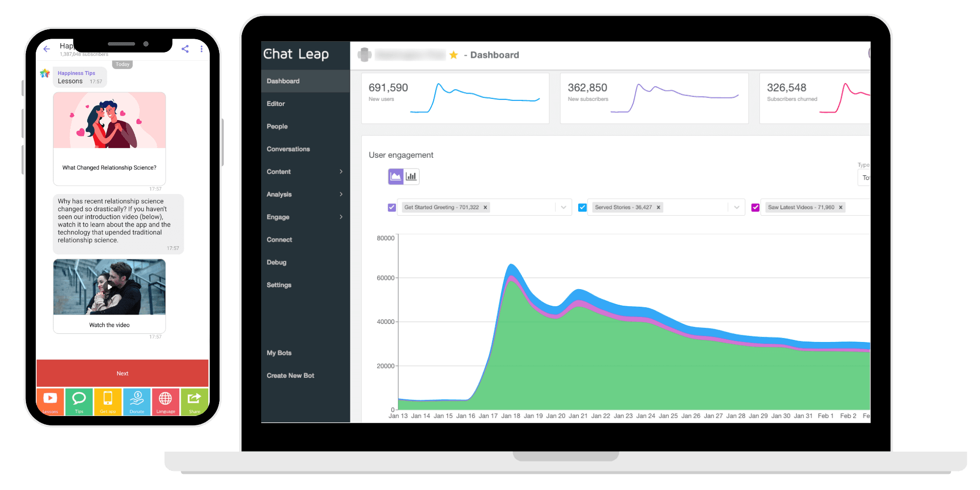Viewport: 980px width, 490px height.
Task: Click the bot avatar icon in header
Action: [x=365, y=54]
